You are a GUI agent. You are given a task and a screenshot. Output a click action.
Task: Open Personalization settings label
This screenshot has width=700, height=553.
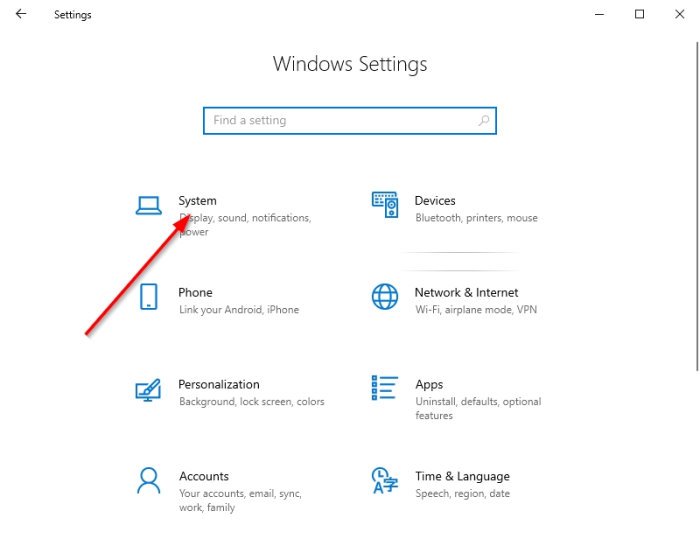point(219,385)
